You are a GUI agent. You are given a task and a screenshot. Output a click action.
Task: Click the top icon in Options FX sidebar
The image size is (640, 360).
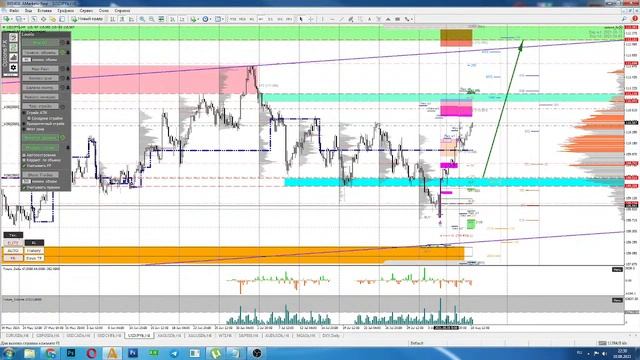13,38
